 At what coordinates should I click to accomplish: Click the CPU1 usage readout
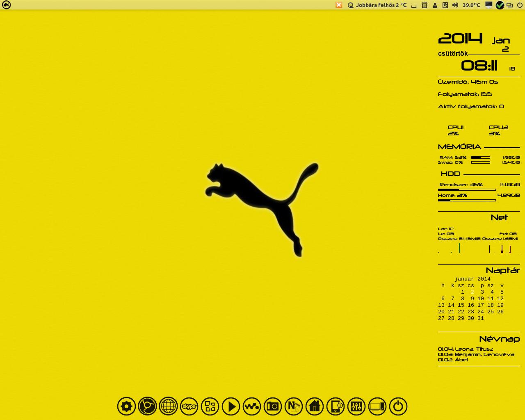456,130
